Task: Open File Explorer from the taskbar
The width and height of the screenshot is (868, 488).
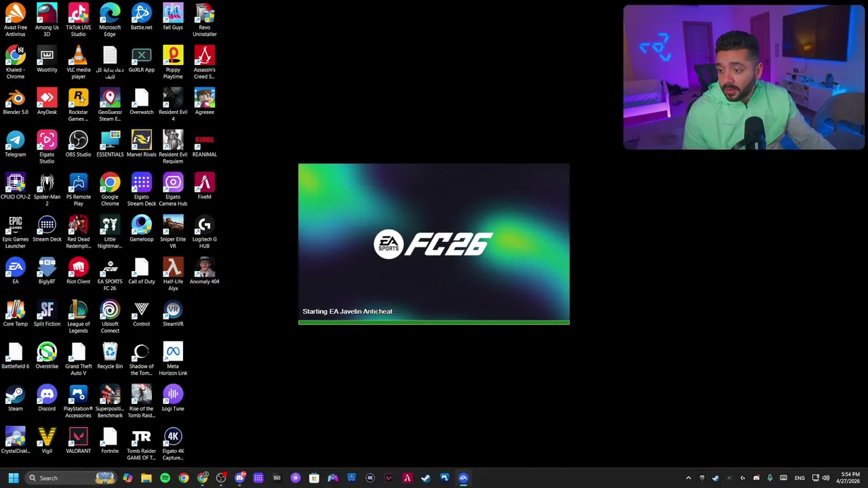Action: click(146, 478)
